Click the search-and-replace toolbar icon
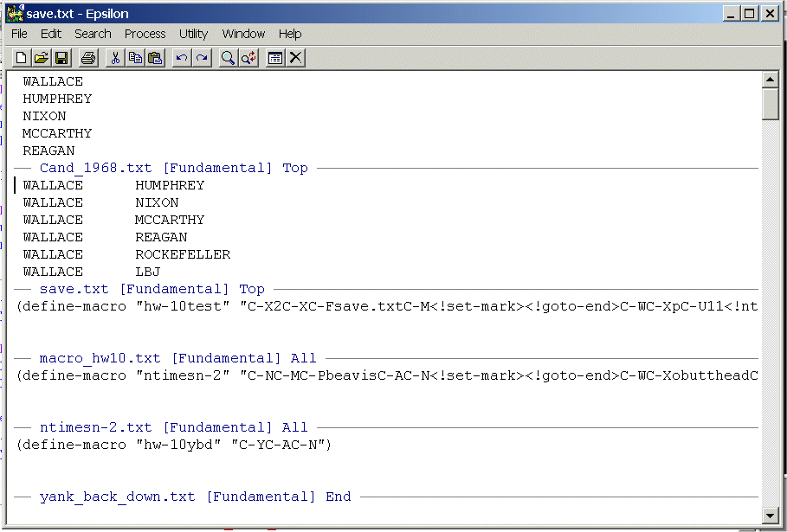 (x=248, y=58)
